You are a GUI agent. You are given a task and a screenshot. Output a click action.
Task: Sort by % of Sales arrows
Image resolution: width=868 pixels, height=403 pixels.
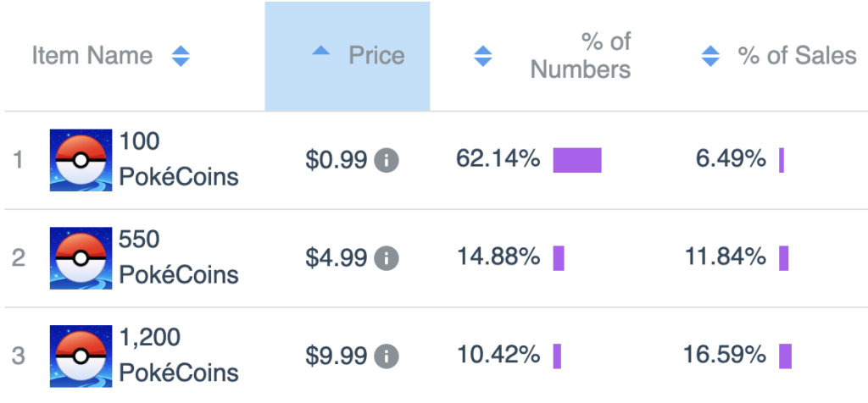tap(710, 56)
